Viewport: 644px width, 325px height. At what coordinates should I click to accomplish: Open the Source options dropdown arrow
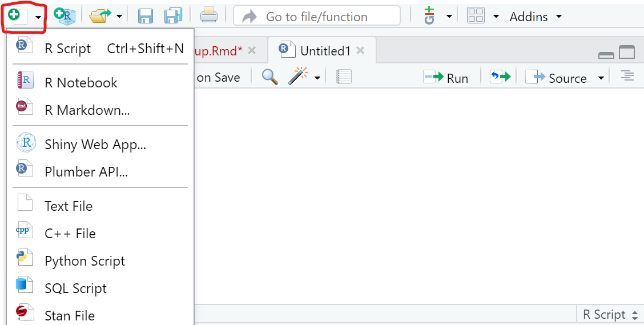pyautogui.click(x=601, y=78)
